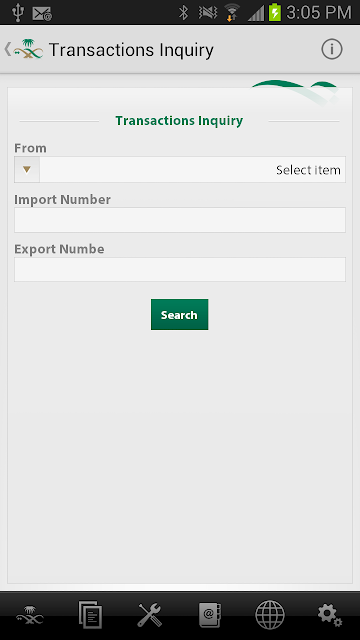Tap the battery charging indicator
The height and width of the screenshot is (640, 360).
coord(275,13)
